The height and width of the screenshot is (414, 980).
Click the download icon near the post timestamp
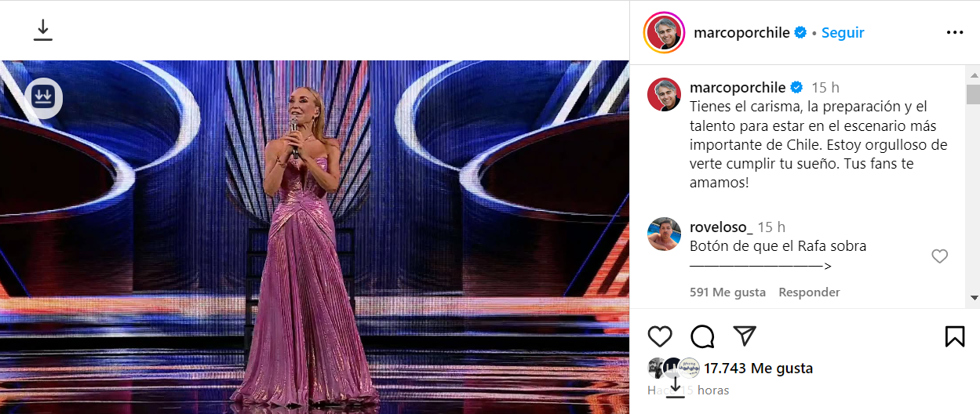[676, 386]
